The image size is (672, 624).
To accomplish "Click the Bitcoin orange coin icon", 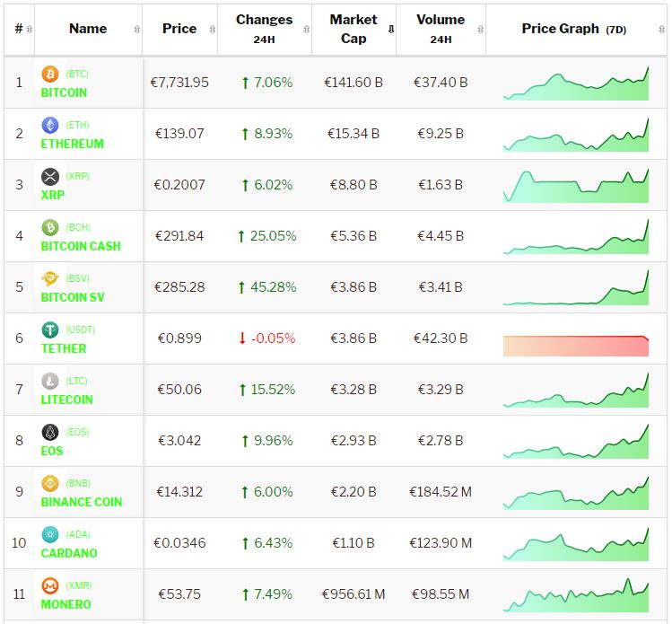I will (x=50, y=75).
